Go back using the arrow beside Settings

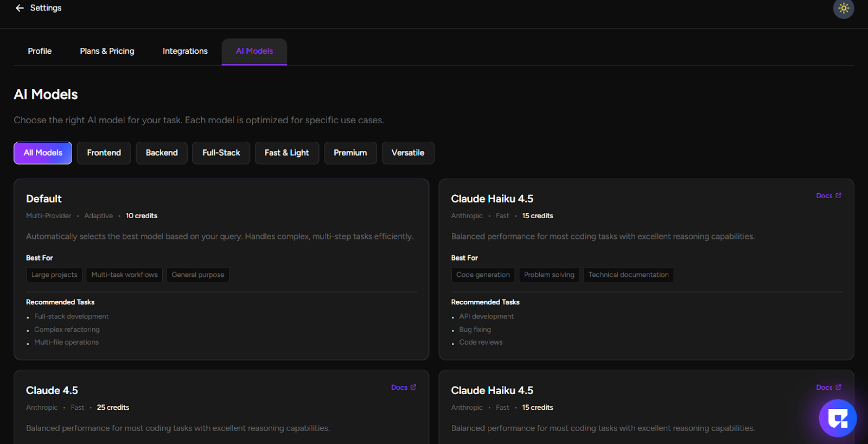pyautogui.click(x=20, y=8)
